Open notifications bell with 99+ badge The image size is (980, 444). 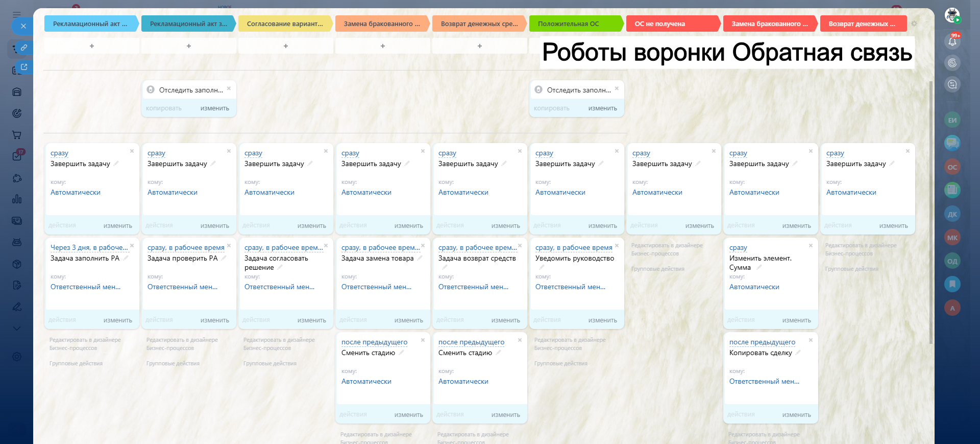(952, 41)
